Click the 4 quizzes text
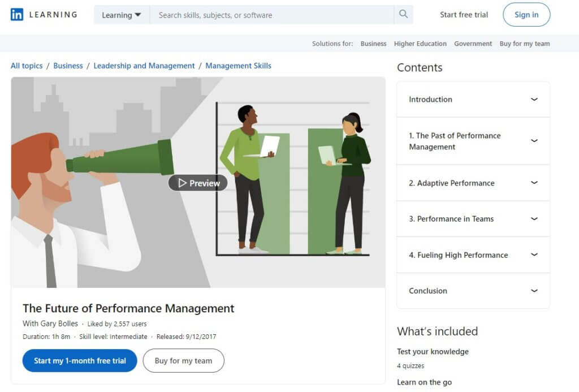The height and width of the screenshot is (392, 579). (x=411, y=366)
